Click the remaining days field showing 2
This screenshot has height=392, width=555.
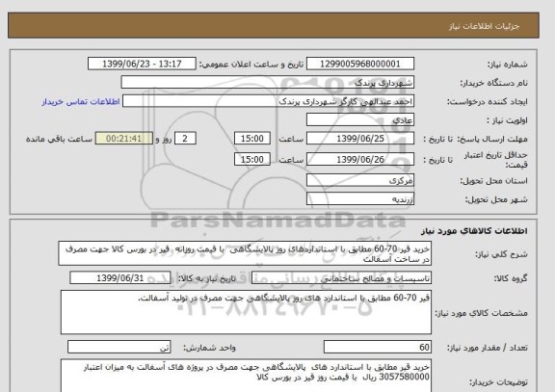185,139
